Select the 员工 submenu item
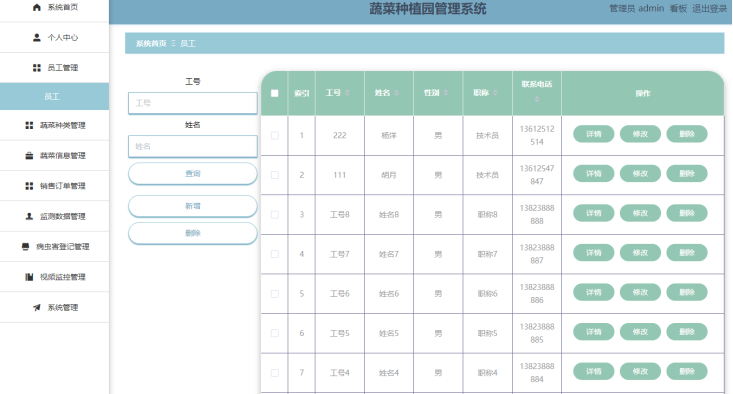 pos(54,97)
